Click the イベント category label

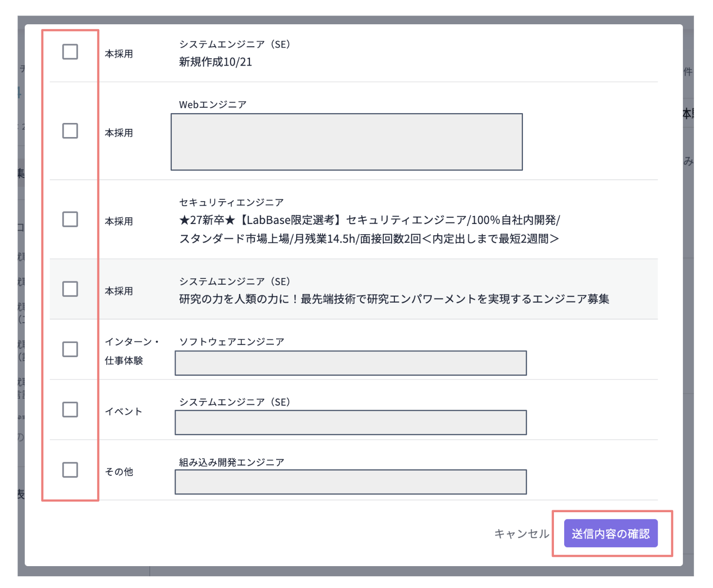click(x=124, y=411)
